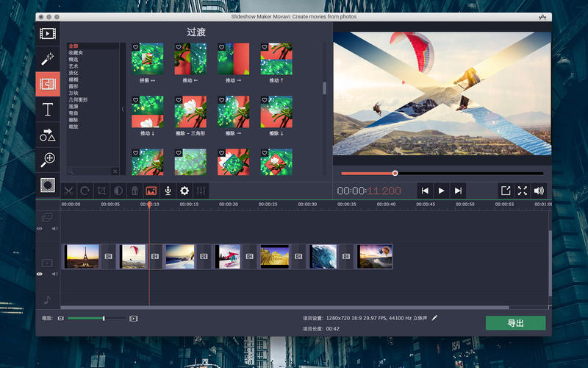Jump to next frame in preview
Viewport: 588px width, 368px height.
[458, 191]
